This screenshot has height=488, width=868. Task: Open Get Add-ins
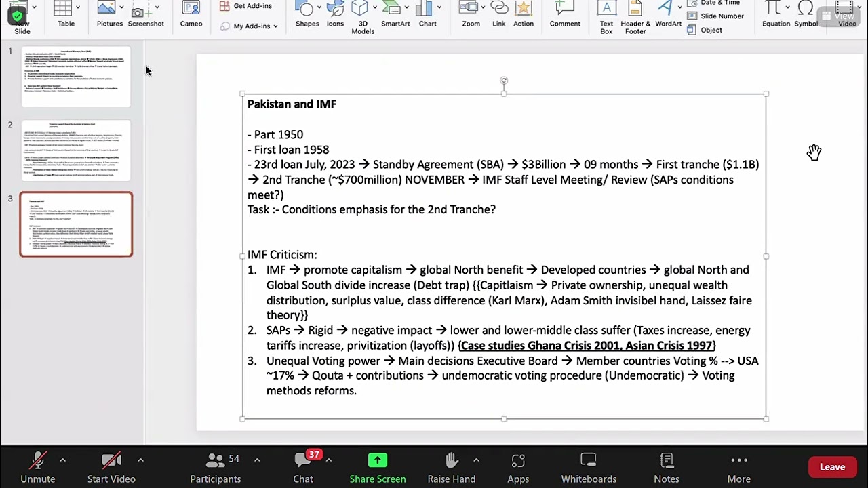click(245, 6)
